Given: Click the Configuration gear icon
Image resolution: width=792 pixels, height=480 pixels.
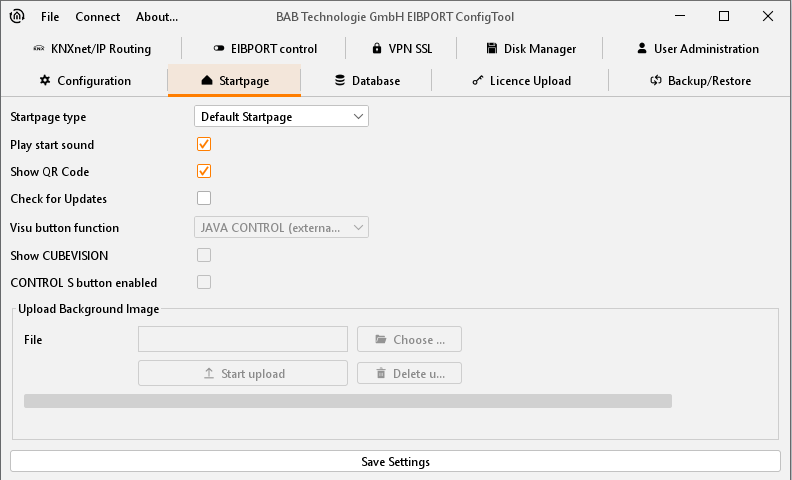Looking at the screenshot, I should 45,80.
